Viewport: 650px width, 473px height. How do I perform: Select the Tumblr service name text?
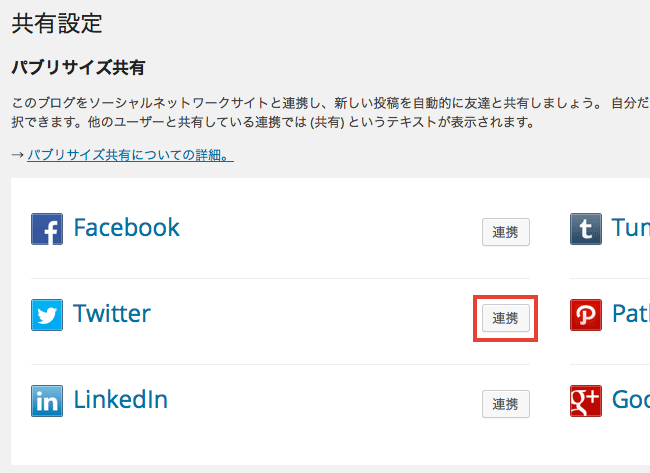(631, 228)
